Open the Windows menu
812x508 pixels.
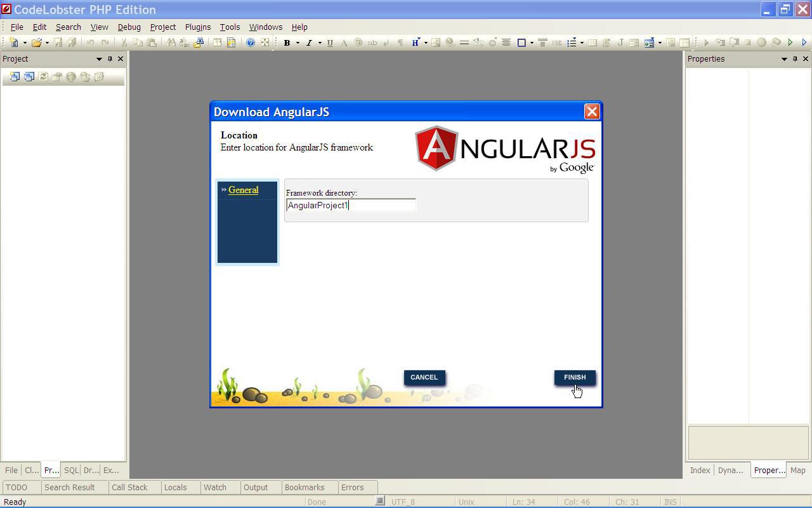point(266,27)
